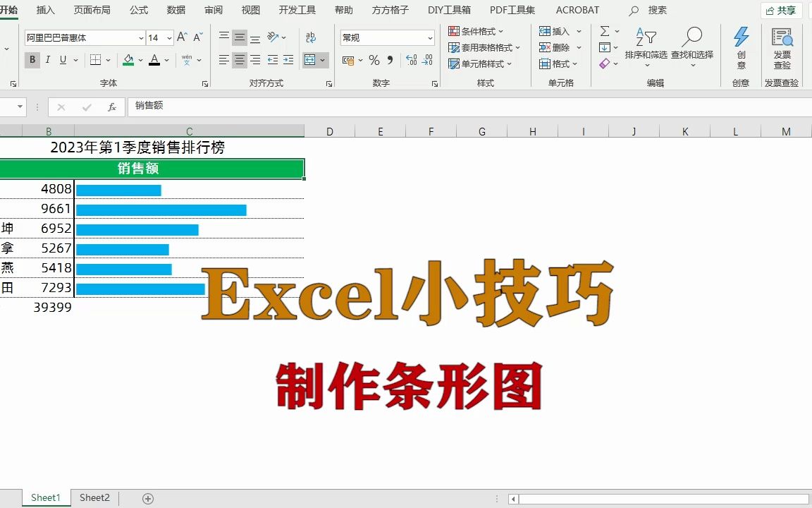Switch to the 插入 ribbon tab
Image resolution: width=812 pixels, height=508 pixels.
point(46,10)
